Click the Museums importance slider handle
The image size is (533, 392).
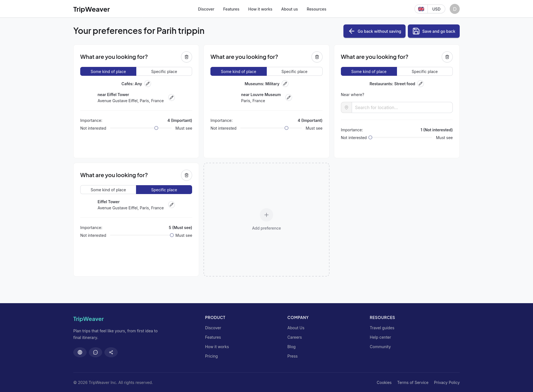pos(286,128)
